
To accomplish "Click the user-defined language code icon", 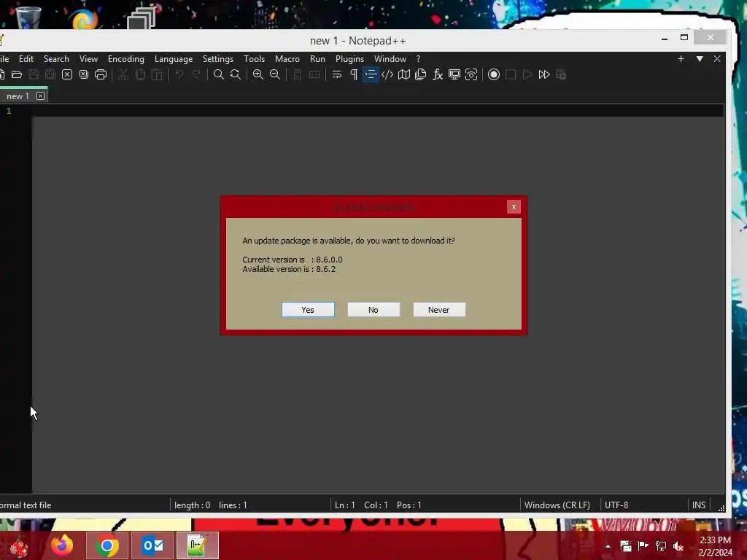I will pos(387,74).
